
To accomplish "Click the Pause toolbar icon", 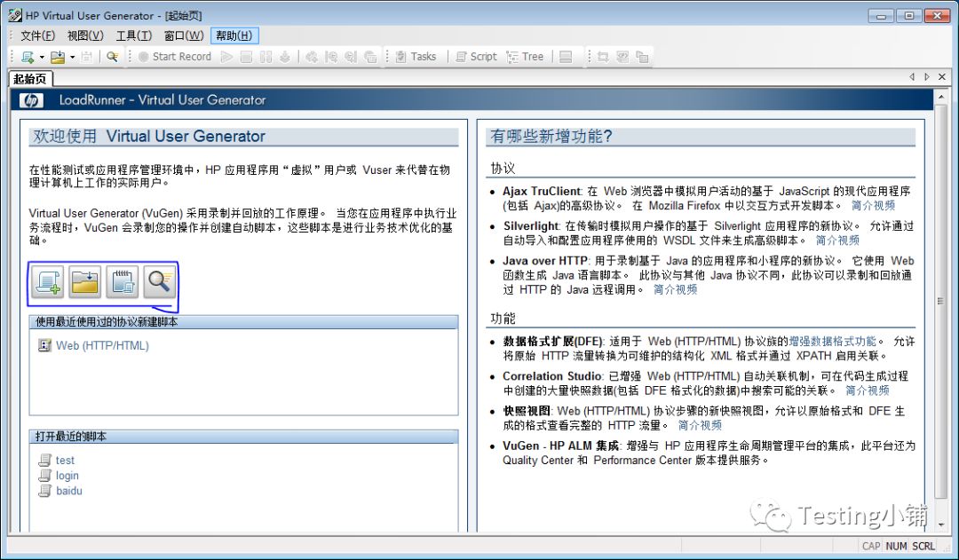I will (266, 57).
